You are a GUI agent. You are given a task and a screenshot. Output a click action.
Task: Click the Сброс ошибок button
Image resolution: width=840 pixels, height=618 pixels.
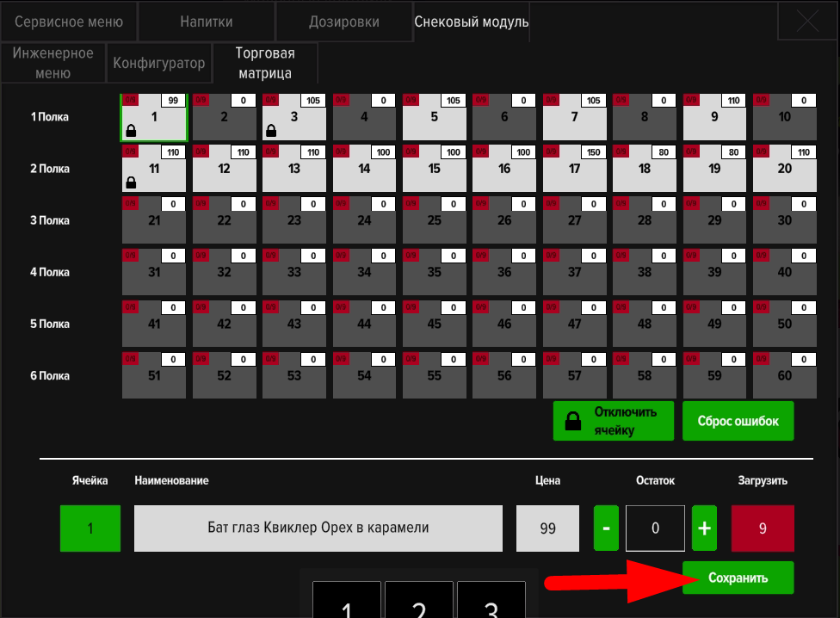[x=738, y=421]
